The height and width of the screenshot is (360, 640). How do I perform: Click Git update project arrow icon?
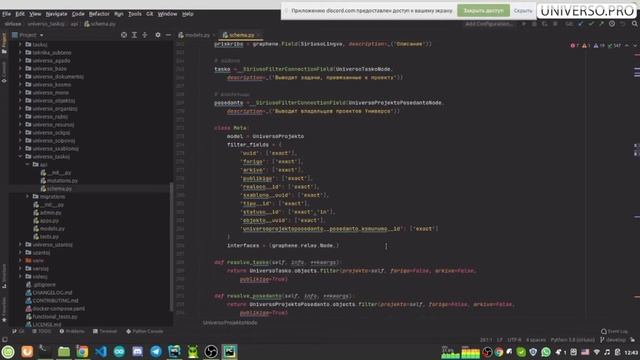tap(580, 24)
